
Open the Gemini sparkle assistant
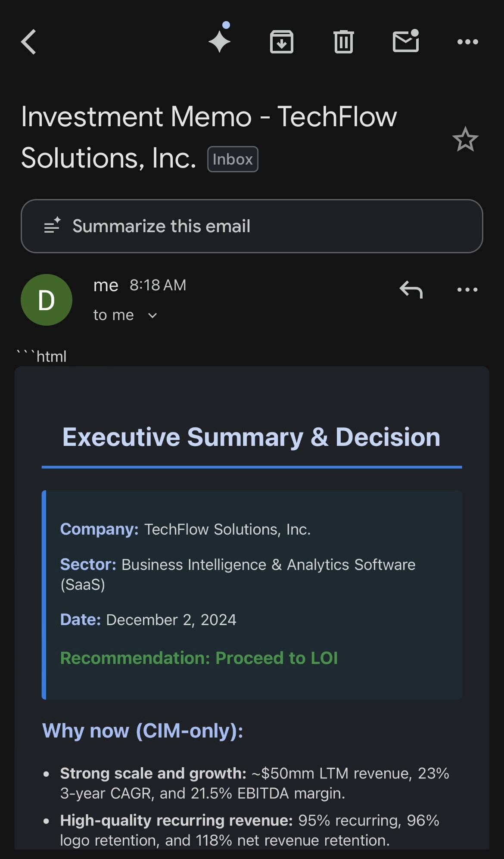(220, 41)
